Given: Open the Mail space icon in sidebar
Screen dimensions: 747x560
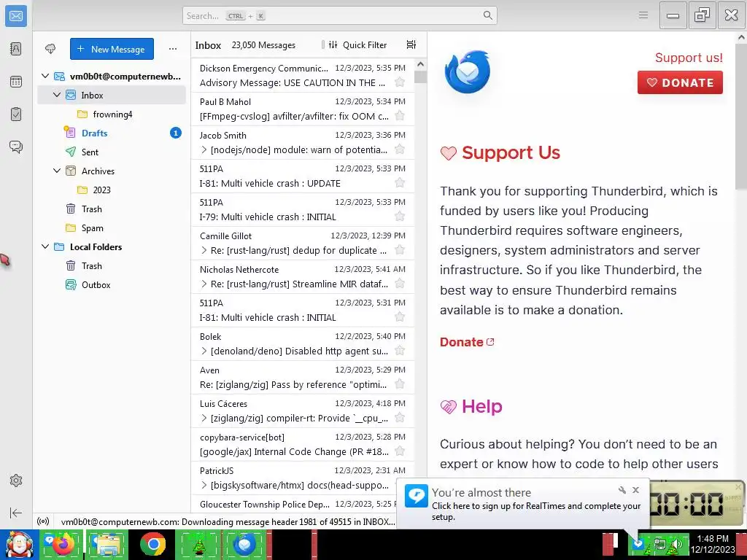Looking at the screenshot, I should [x=16, y=16].
